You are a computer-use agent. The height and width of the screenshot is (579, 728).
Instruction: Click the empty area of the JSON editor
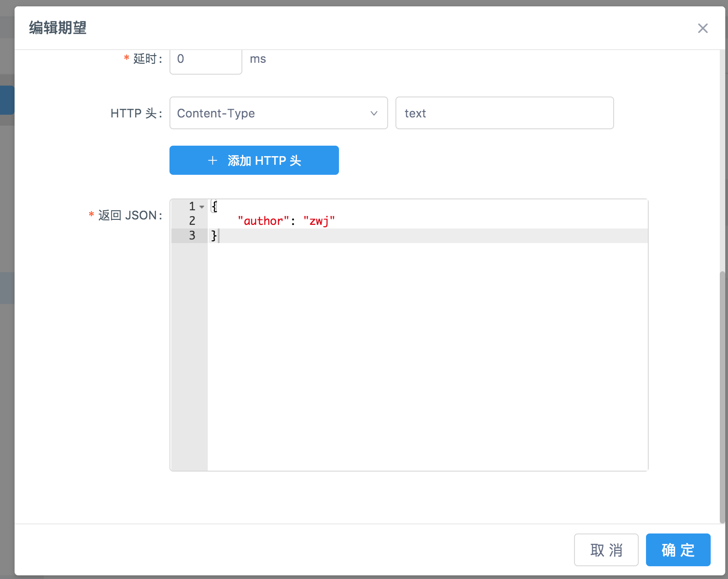pyautogui.click(x=427, y=355)
